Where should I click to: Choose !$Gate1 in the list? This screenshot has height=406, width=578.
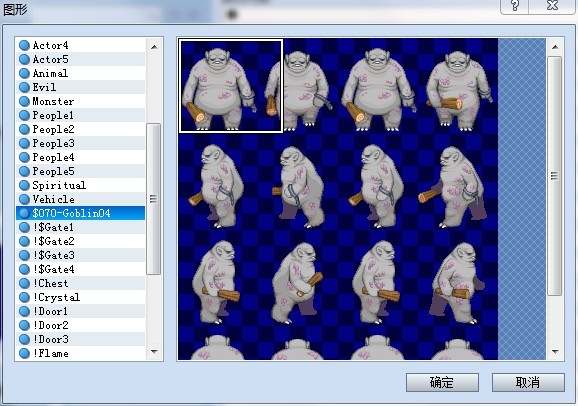[x=80, y=227]
